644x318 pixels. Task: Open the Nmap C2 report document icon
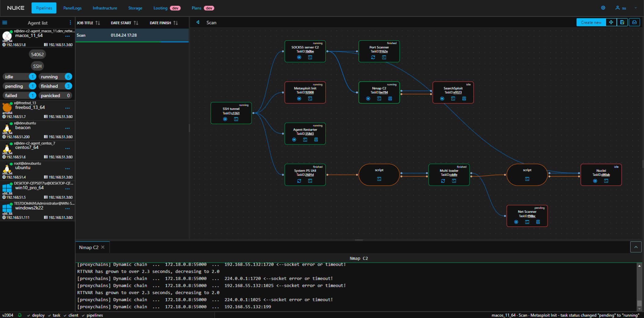390,98
